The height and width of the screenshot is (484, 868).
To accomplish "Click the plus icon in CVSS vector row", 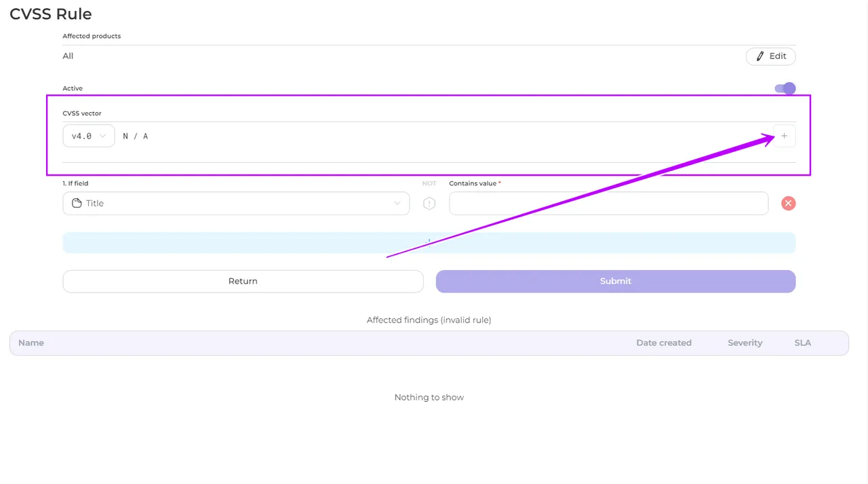I will click(x=784, y=136).
